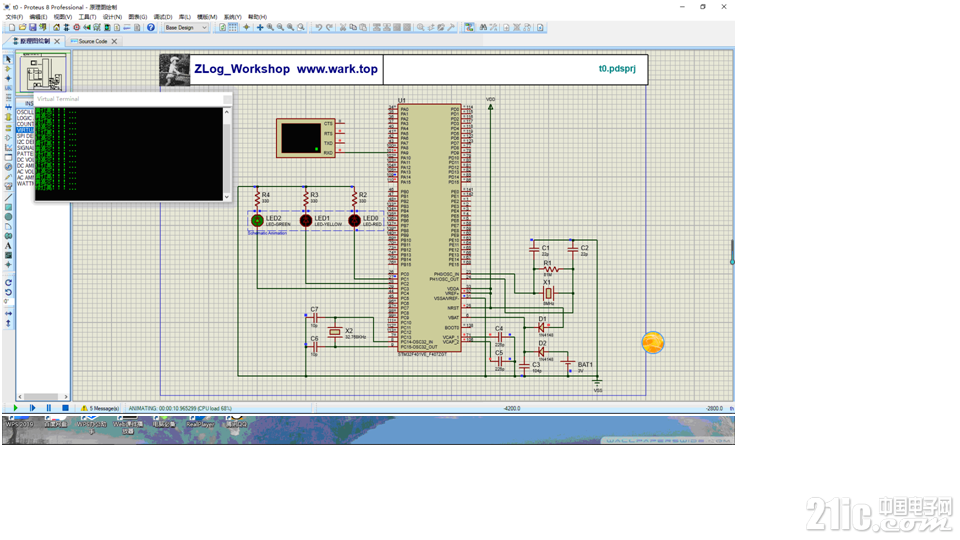Click the www.wark.top header link text

pos(337,69)
